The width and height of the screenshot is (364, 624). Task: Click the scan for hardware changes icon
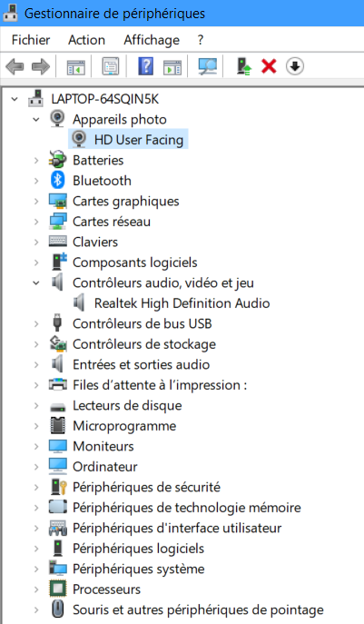tap(208, 66)
